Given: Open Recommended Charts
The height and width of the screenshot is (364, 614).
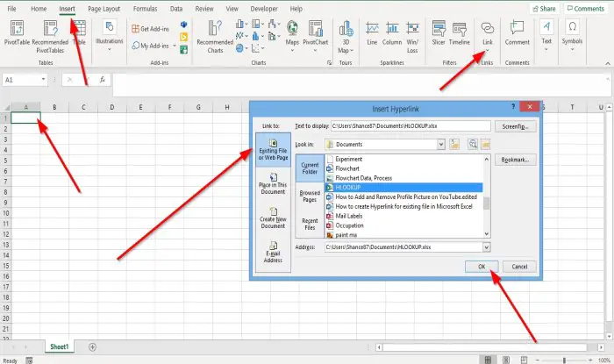Looking at the screenshot, I should coord(215,37).
